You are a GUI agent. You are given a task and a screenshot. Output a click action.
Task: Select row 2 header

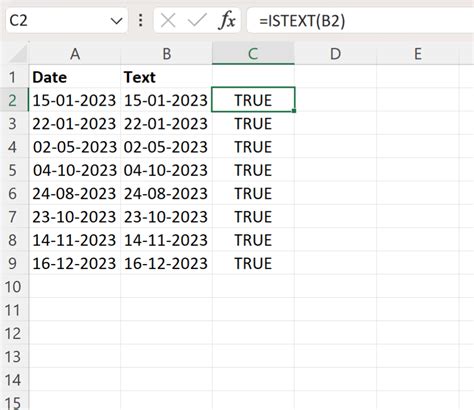pos(13,100)
